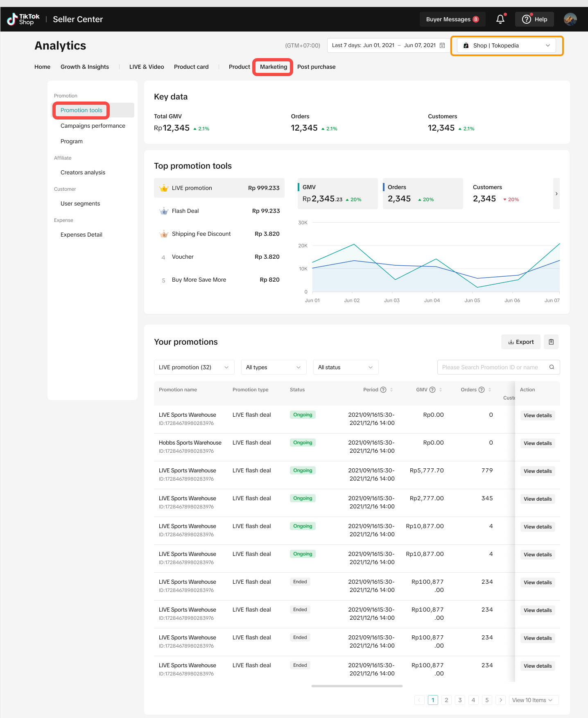588x718 pixels.
Task: Click the notification bell icon
Action: (x=500, y=19)
